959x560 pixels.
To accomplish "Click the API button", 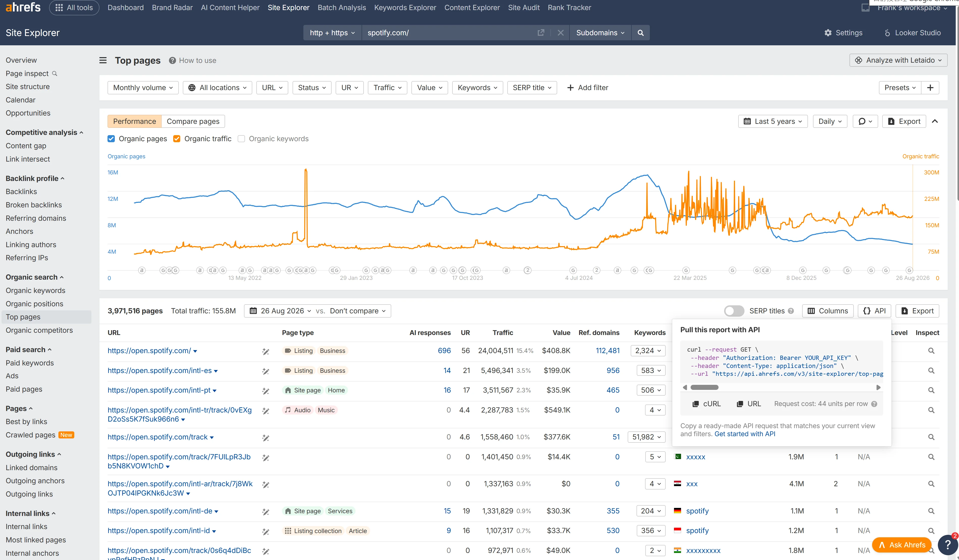I will pyautogui.click(x=874, y=311).
